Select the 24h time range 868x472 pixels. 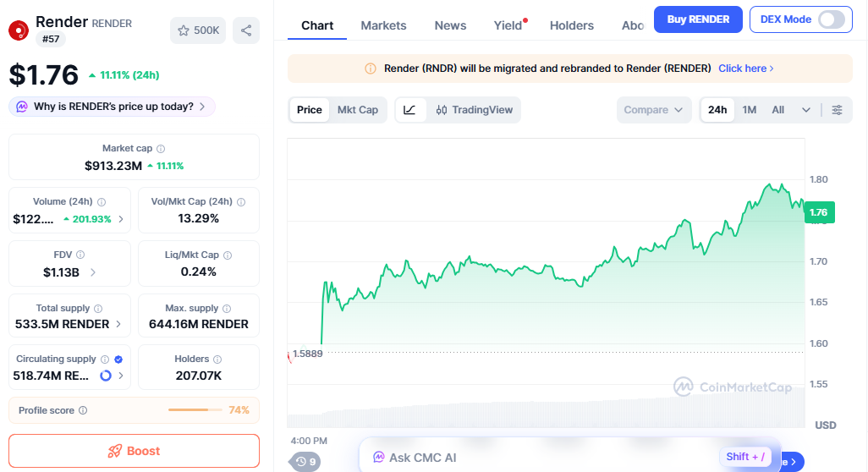click(717, 110)
